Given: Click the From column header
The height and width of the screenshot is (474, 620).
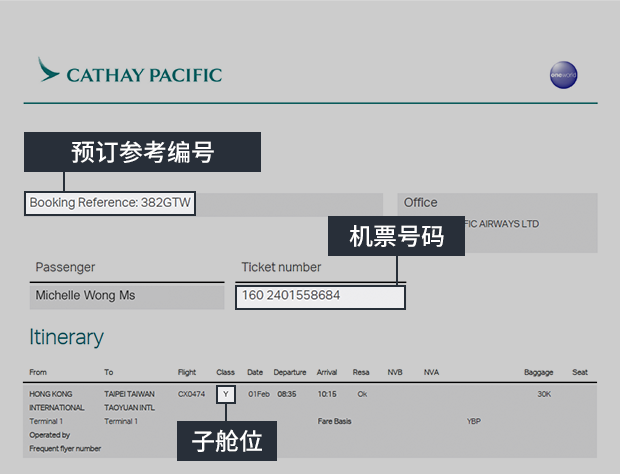Looking at the screenshot, I should [x=38, y=372].
